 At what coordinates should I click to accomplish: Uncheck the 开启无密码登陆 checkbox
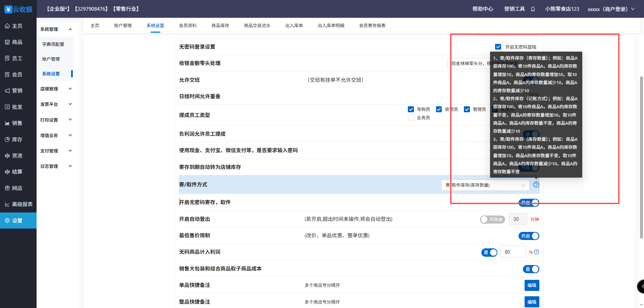point(498,47)
